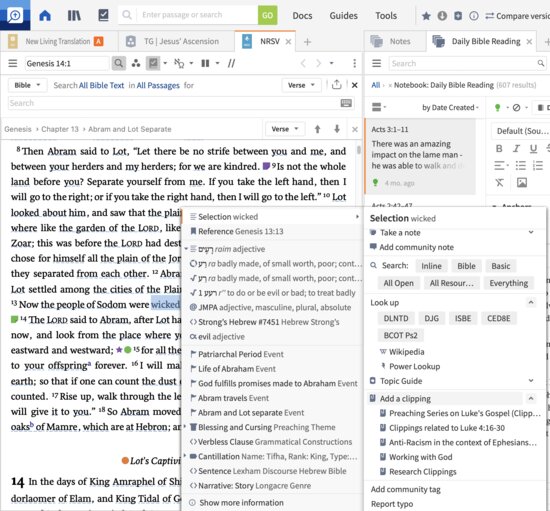The image size is (550, 511).
Task: Go back with the left arrow
Action: click(x=303, y=63)
